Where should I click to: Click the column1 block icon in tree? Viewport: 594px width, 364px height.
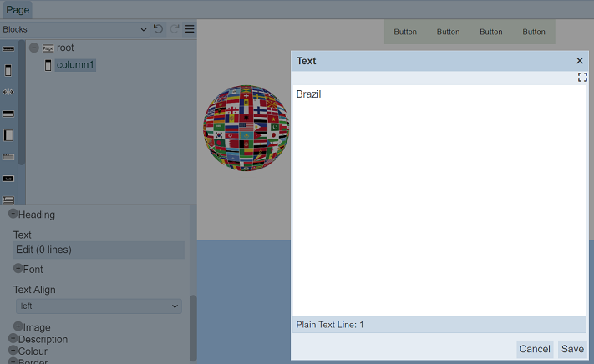click(x=48, y=65)
